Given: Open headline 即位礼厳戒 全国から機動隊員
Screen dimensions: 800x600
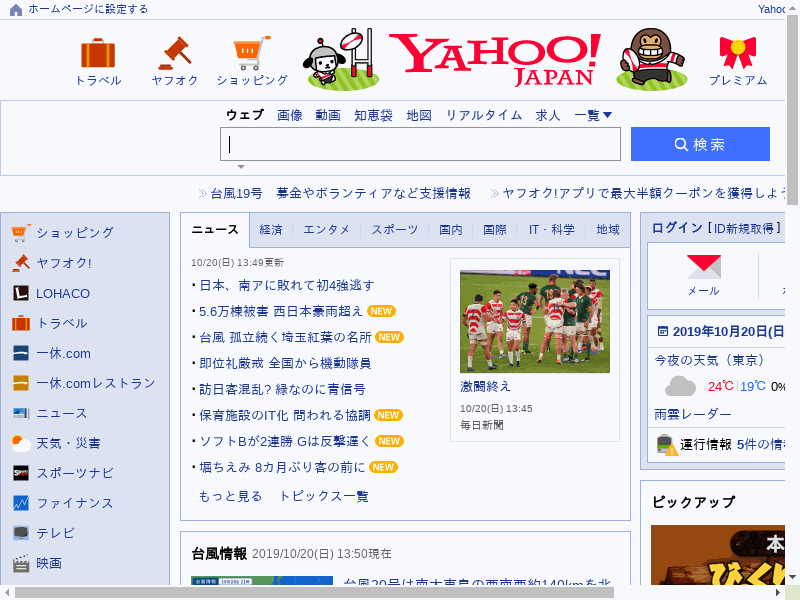Looking at the screenshot, I should pyautogui.click(x=285, y=363).
